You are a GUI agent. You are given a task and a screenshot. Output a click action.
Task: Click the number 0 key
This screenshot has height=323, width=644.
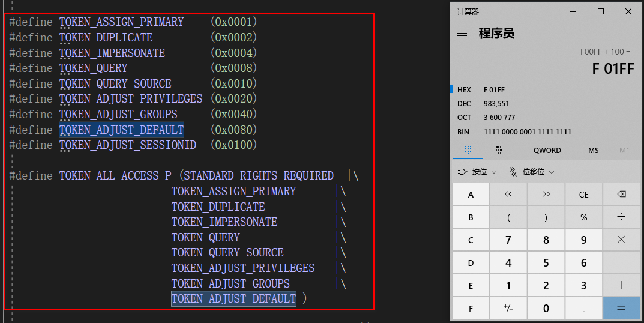546,308
